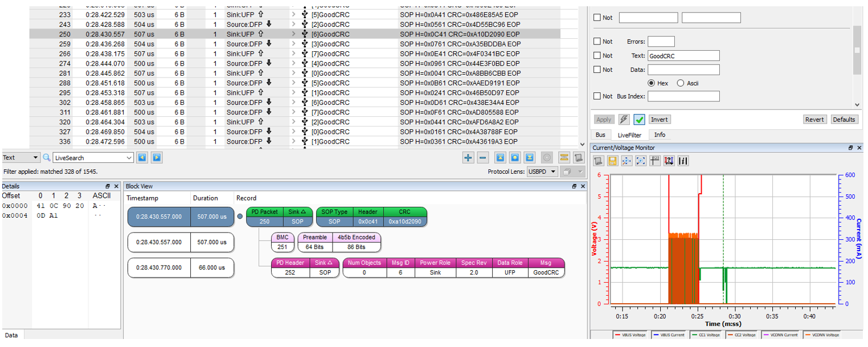The height and width of the screenshot is (347, 868).
Task: Click the Invert button
Action: [x=660, y=120]
